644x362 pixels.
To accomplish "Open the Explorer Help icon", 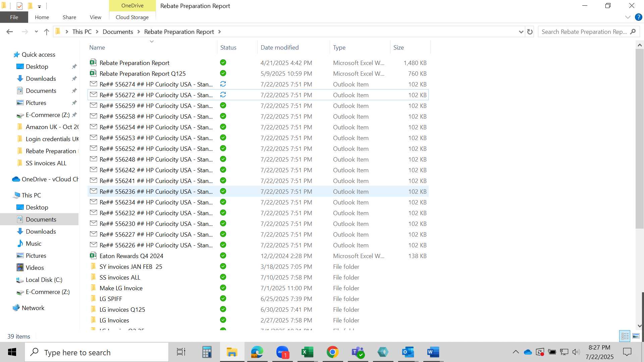I will pos(638,17).
